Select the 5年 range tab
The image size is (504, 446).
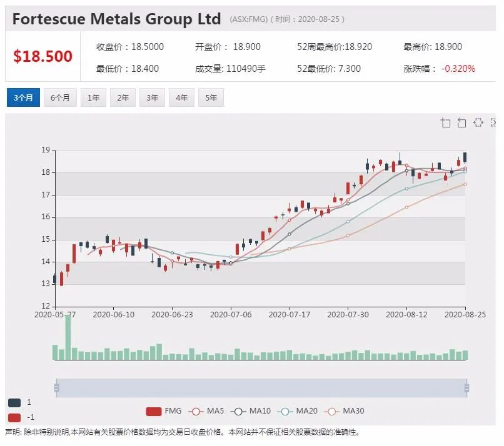coord(211,97)
